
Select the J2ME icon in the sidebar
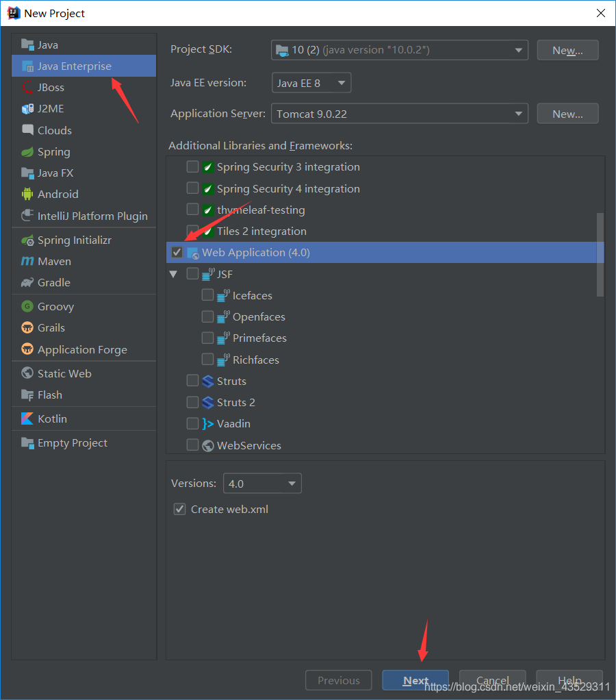click(x=27, y=109)
